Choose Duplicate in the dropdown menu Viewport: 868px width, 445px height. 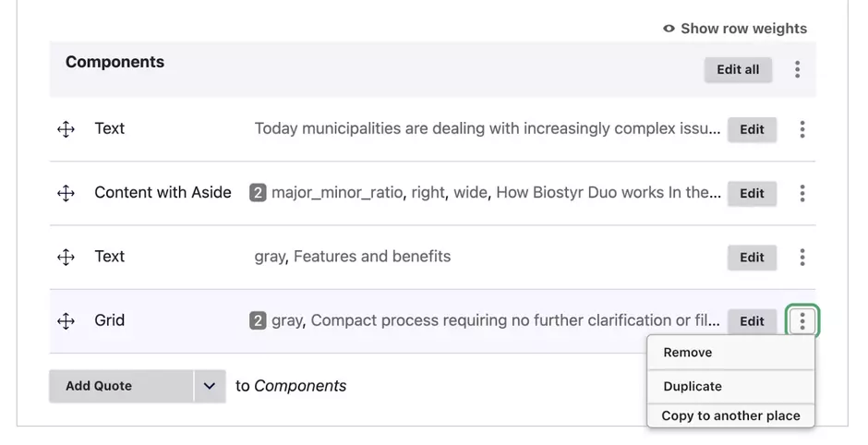click(693, 386)
